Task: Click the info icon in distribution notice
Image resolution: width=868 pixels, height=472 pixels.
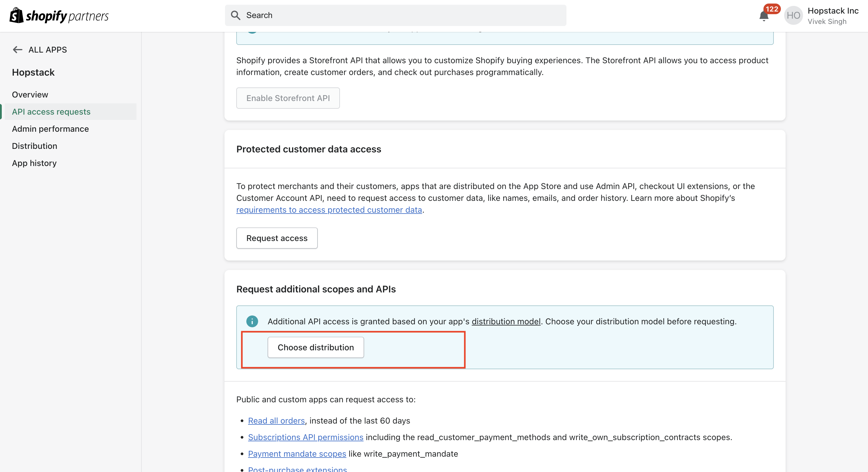Action: tap(252, 321)
